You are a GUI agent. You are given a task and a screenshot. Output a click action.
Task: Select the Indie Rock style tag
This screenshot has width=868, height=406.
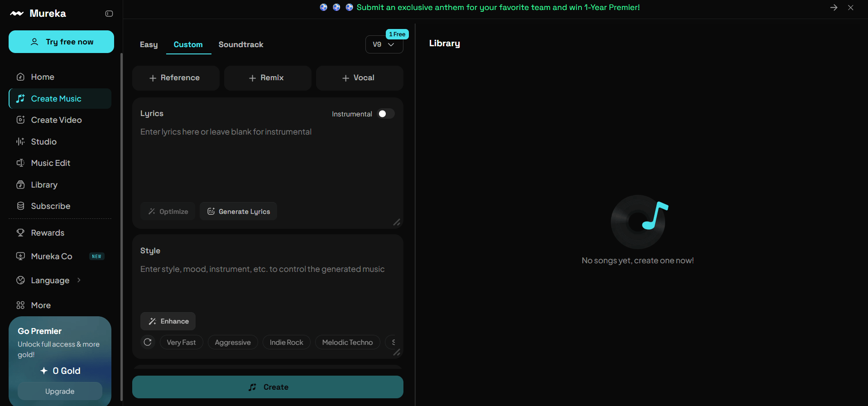pyautogui.click(x=287, y=342)
